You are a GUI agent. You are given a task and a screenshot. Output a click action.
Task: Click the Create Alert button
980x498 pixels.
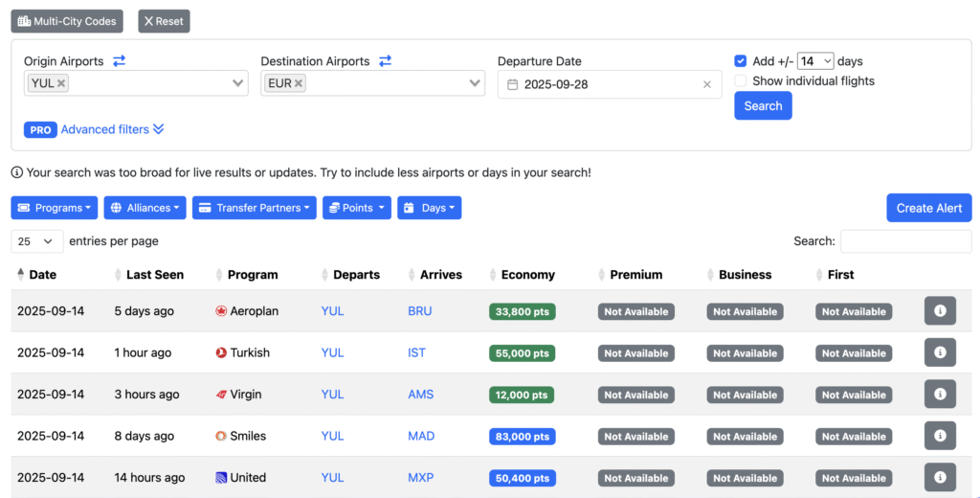928,208
